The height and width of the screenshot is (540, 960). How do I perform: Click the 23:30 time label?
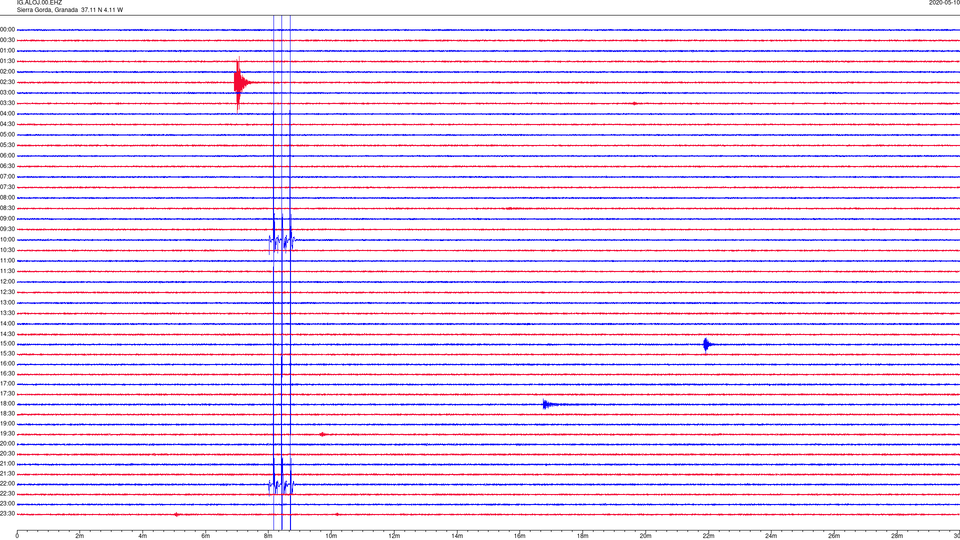point(8,514)
